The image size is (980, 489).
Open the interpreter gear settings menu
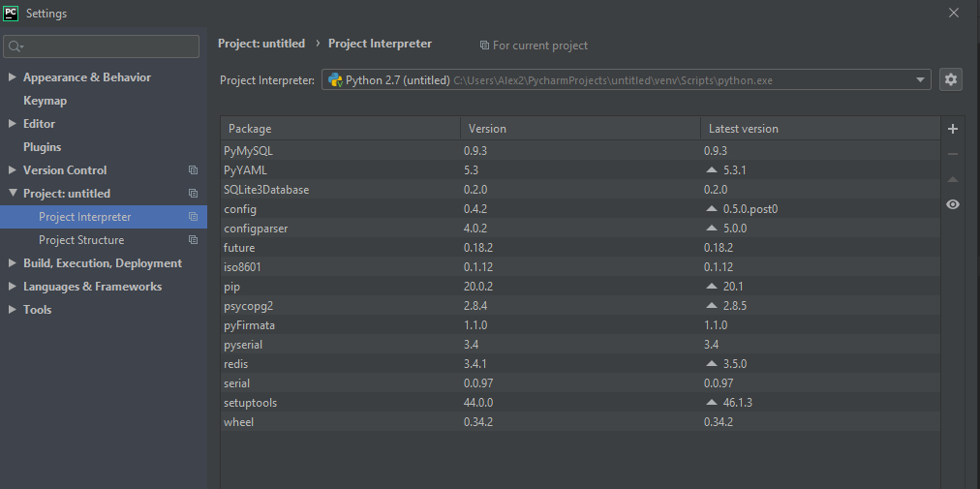(951, 79)
